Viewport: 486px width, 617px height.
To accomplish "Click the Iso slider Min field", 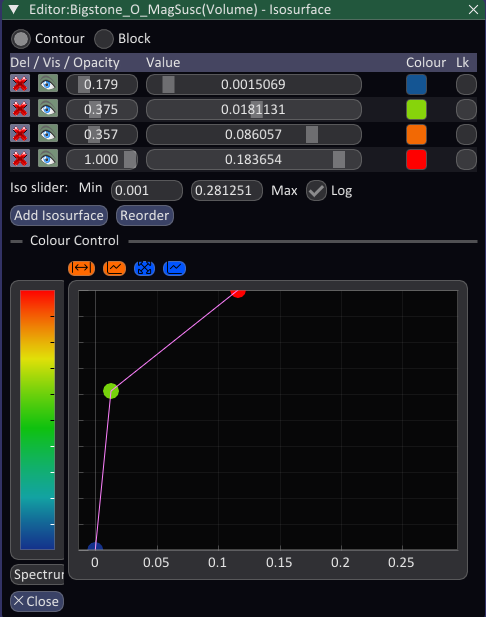I will click(x=147, y=191).
